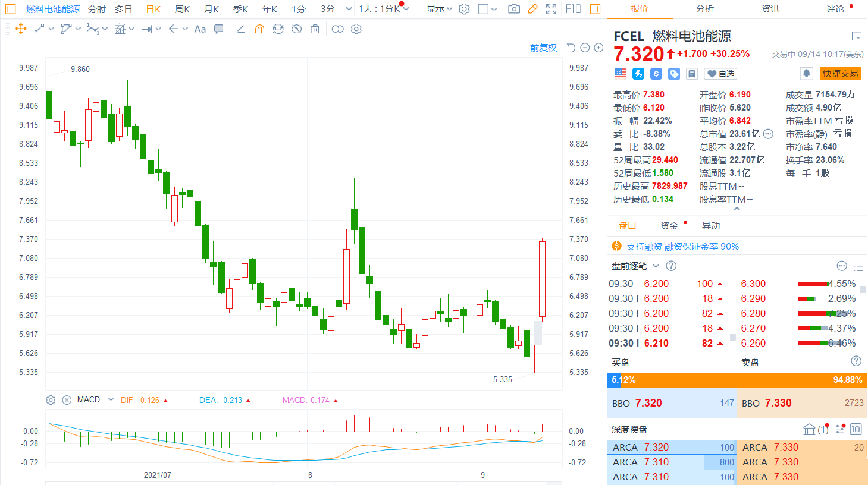The image size is (868, 485).
Task: Toggle 自选 favorite heart button
Action: coord(720,74)
